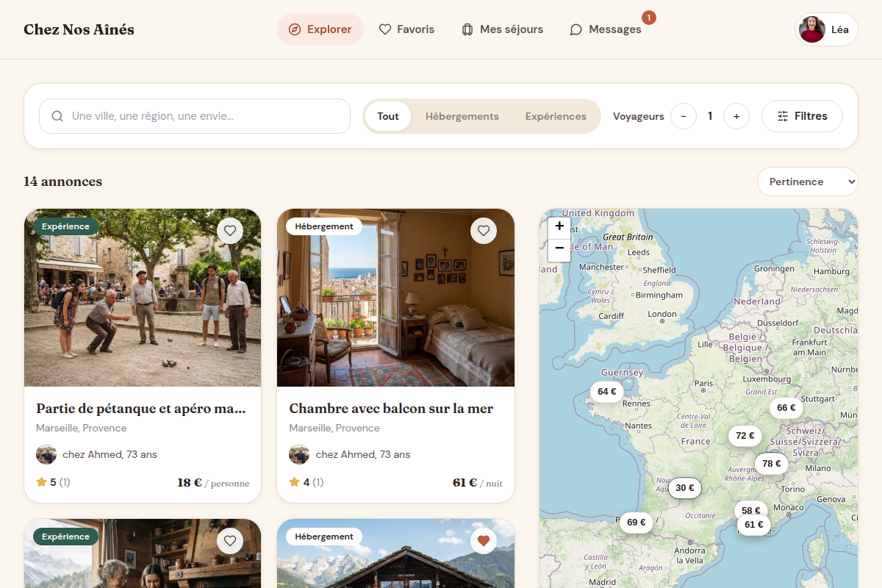882x588 pixels.
Task: Click the Messages notification badge
Action: pyautogui.click(x=649, y=17)
